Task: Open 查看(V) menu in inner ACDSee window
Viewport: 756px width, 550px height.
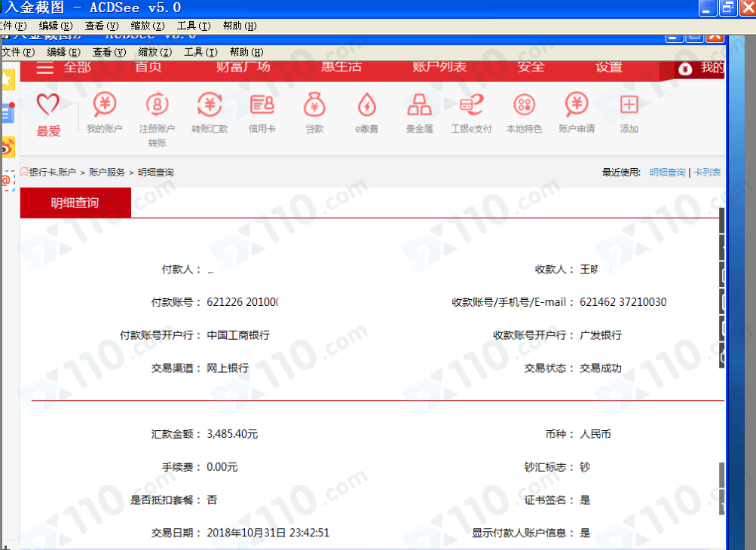Action: coord(109,52)
